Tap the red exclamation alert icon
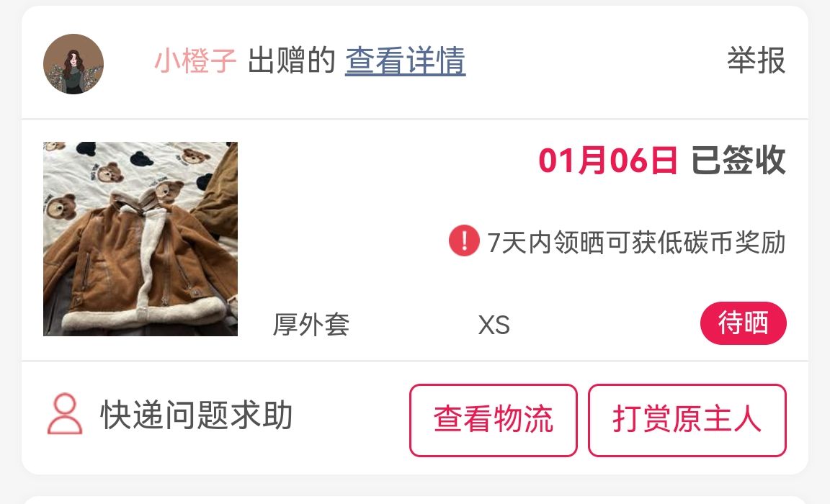The width and height of the screenshot is (830, 504). pyautogui.click(x=464, y=241)
